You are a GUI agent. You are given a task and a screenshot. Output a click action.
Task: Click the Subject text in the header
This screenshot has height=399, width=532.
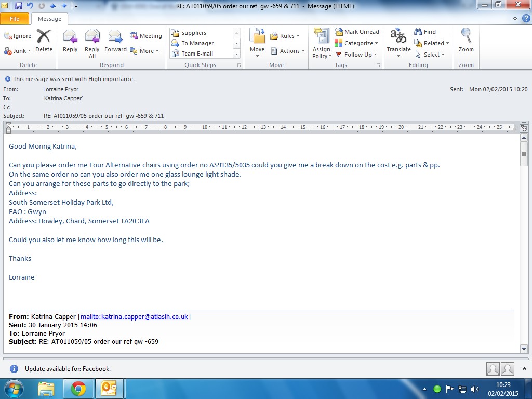tap(104, 116)
